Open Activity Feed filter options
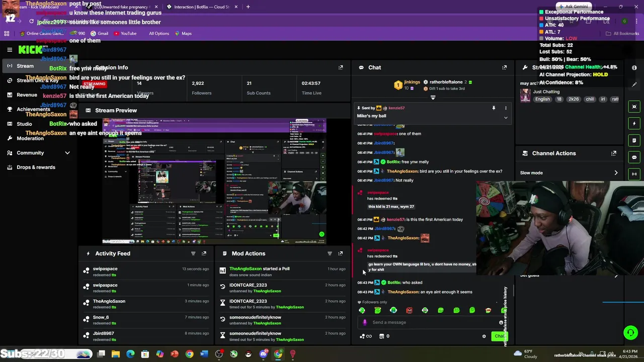Viewport: 644px width, 362px height. point(193,253)
